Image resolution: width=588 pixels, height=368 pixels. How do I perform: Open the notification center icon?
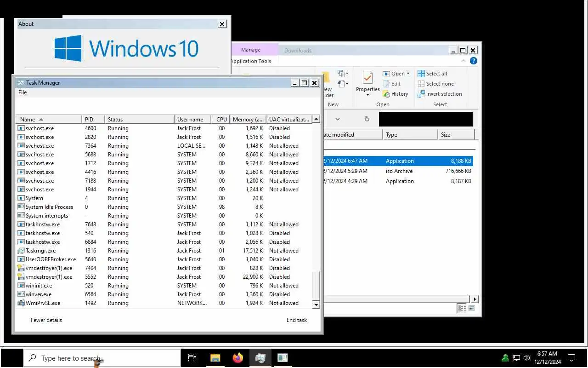point(571,358)
